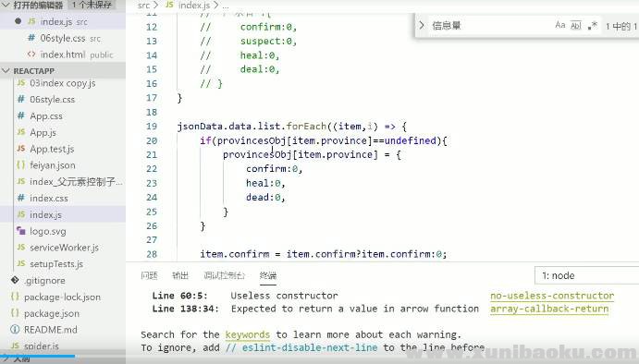The height and width of the screenshot is (364, 639).
Task: Toggle Match Whole Word option
Action: [x=576, y=25]
